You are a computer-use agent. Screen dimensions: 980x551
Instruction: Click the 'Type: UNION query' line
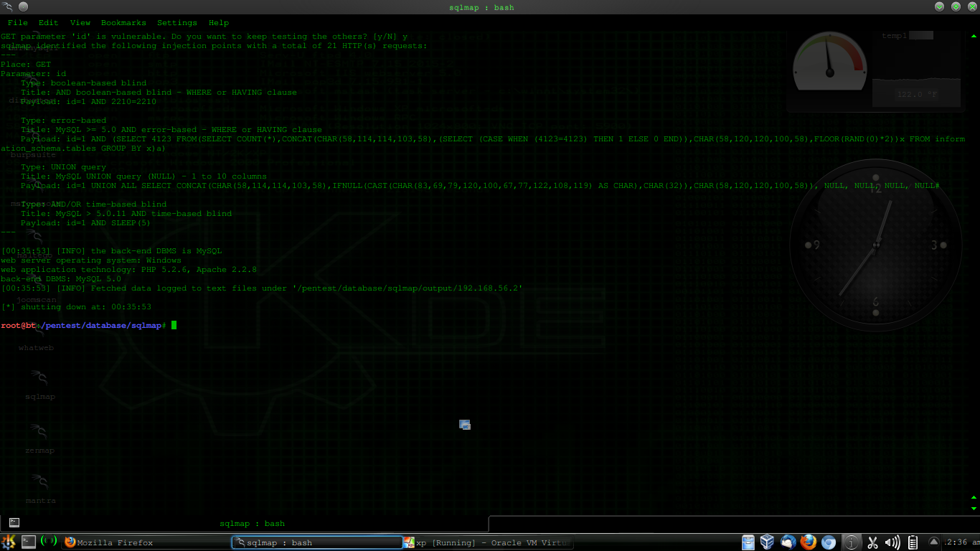[63, 167]
